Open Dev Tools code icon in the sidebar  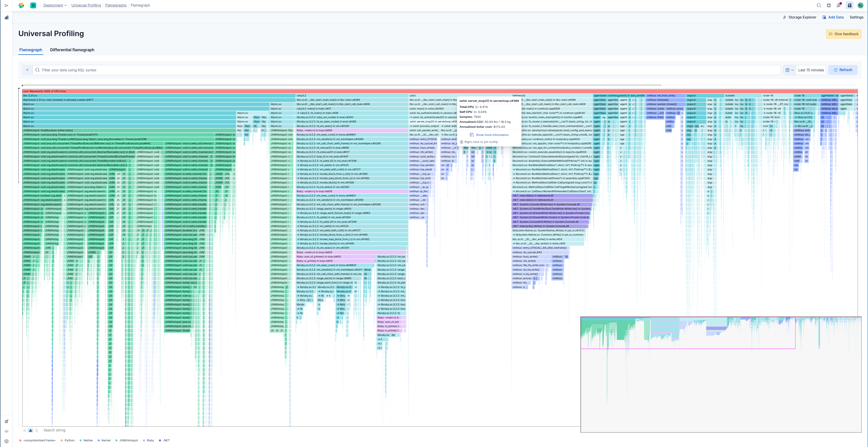click(x=6, y=431)
